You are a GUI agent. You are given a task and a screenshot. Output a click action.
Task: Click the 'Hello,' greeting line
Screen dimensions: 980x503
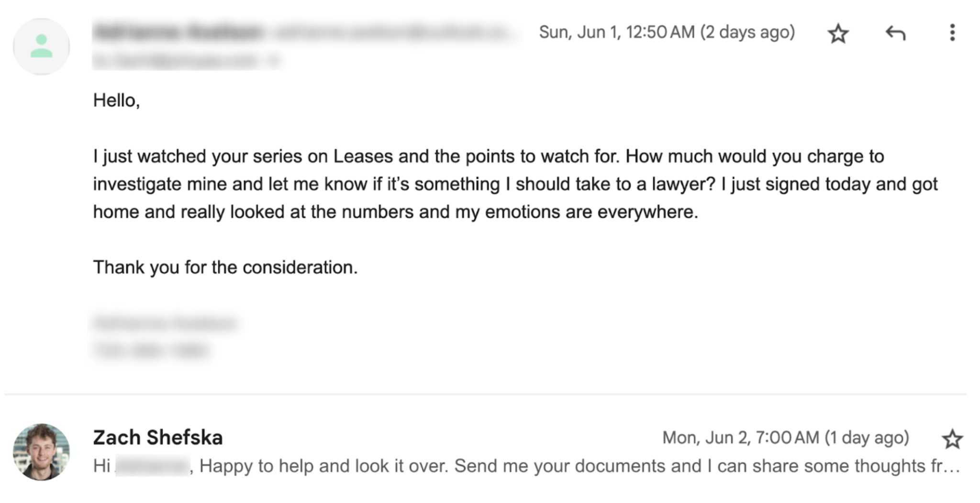tap(116, 100)
